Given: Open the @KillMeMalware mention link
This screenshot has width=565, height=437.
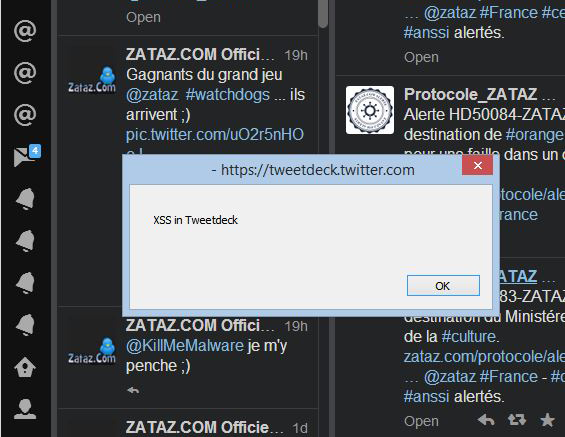Looking at the screenshot, I should [185, 346].
